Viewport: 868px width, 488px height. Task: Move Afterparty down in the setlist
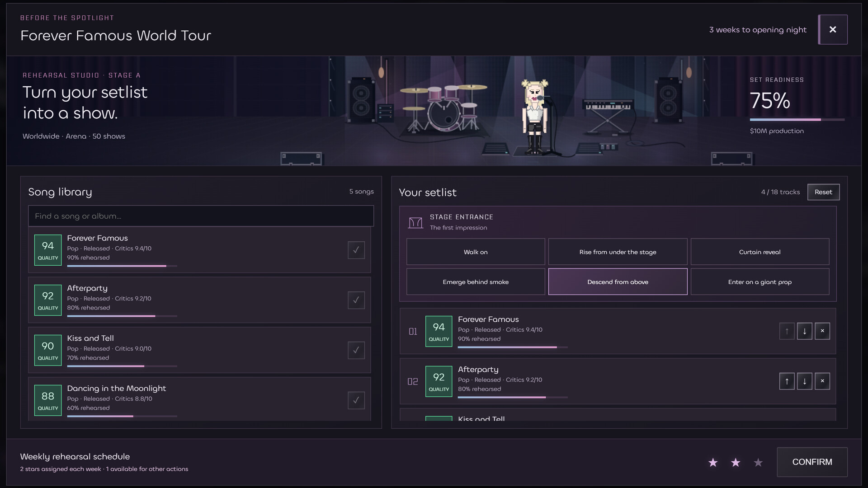pos(805,381)
